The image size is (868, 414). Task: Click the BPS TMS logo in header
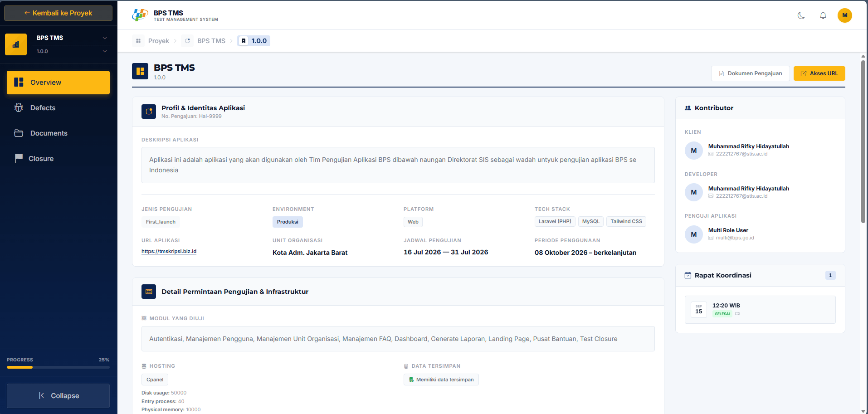(140, 15)
